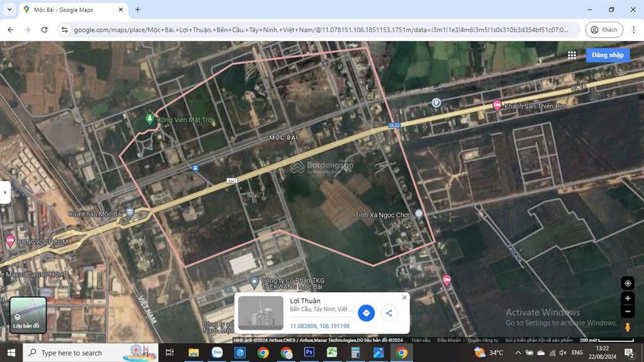The width and height of the screenshot is (644, 362).
Task: Show hidden system tray icons
Action: pos(518,353)
